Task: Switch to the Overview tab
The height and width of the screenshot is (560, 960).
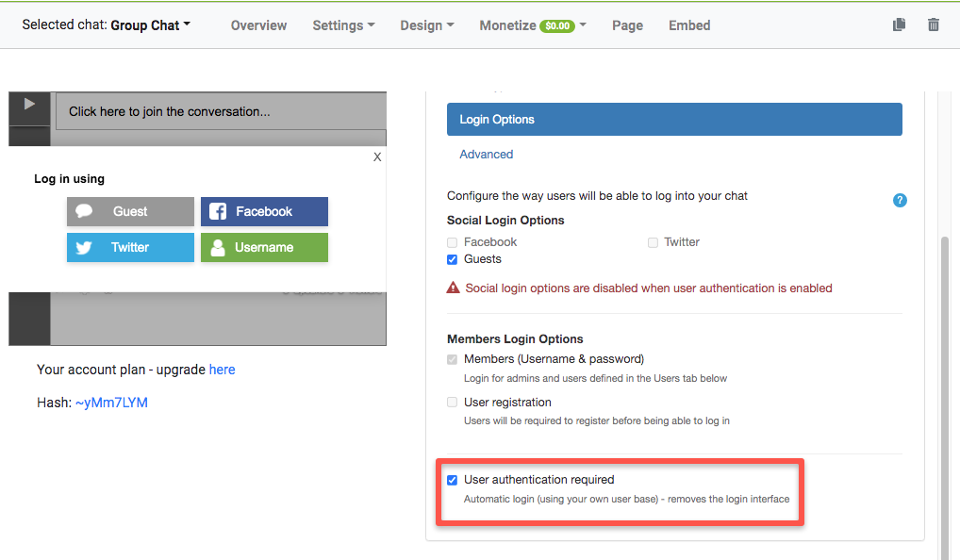Action: coord(258,25)
